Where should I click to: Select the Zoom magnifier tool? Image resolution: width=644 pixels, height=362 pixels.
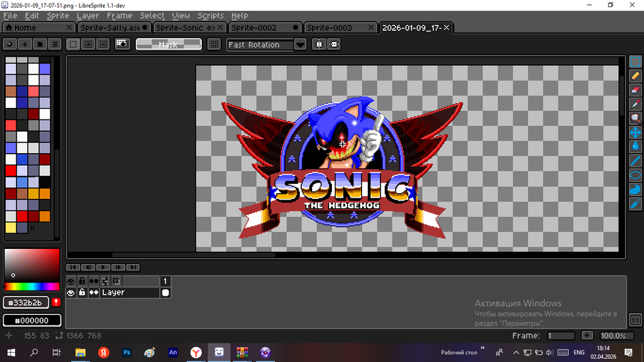(635, 118)
